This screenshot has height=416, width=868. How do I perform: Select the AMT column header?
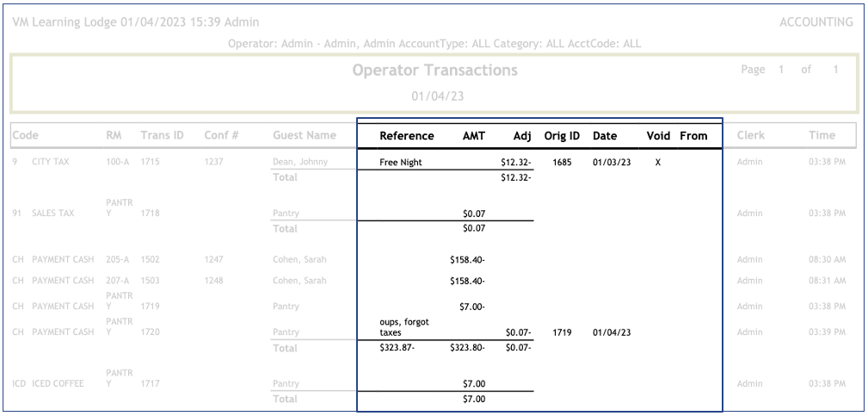473,135
